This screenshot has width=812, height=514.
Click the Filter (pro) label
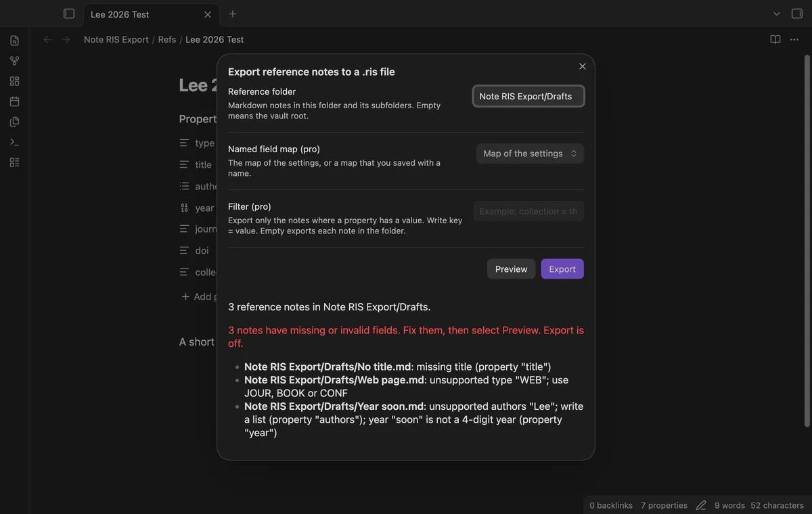click(x=250, y=207)
